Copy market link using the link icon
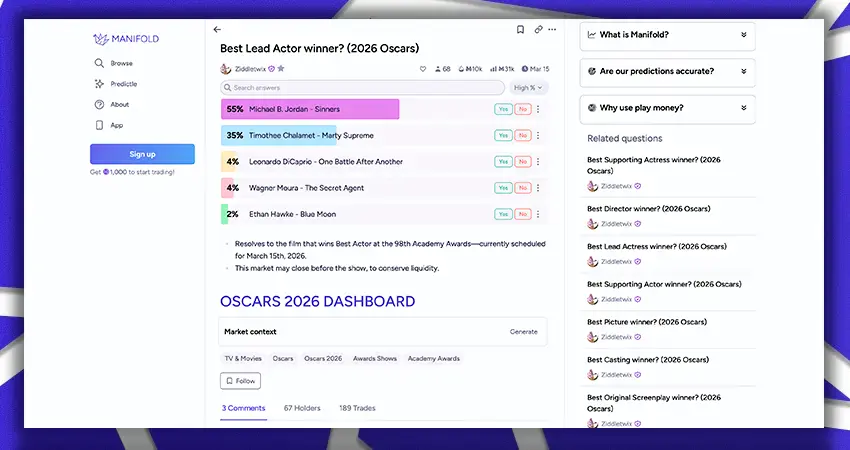This screenshot has width=850, height=450. tap(538, 30)
